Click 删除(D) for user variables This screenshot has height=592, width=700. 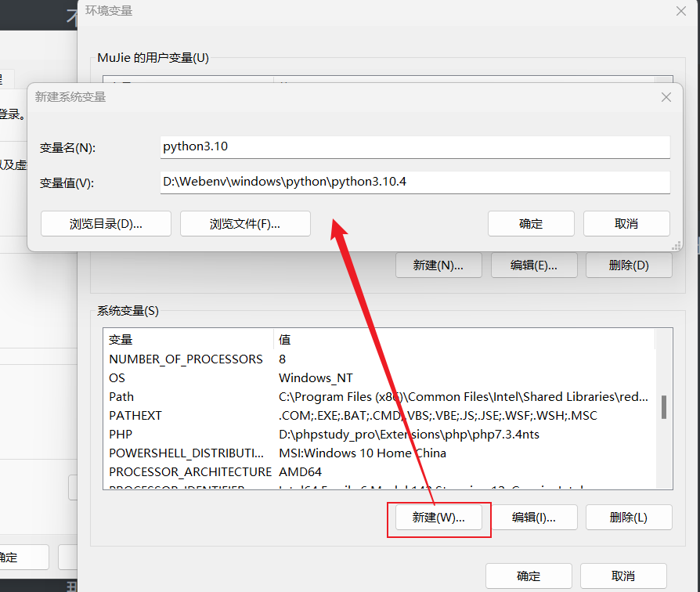click(x=629, y=265)
